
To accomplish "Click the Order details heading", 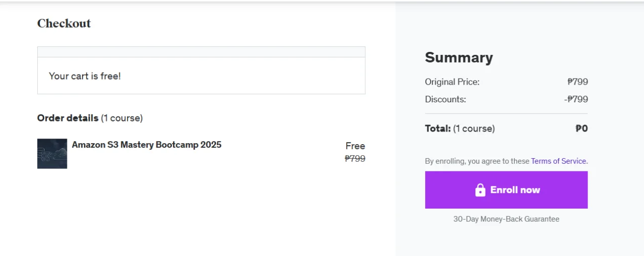I will pos(68,118).
